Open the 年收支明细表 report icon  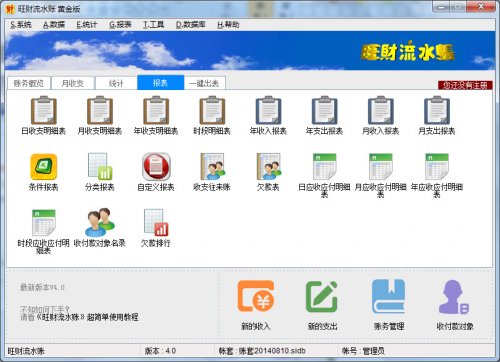[x=156, y=110]
